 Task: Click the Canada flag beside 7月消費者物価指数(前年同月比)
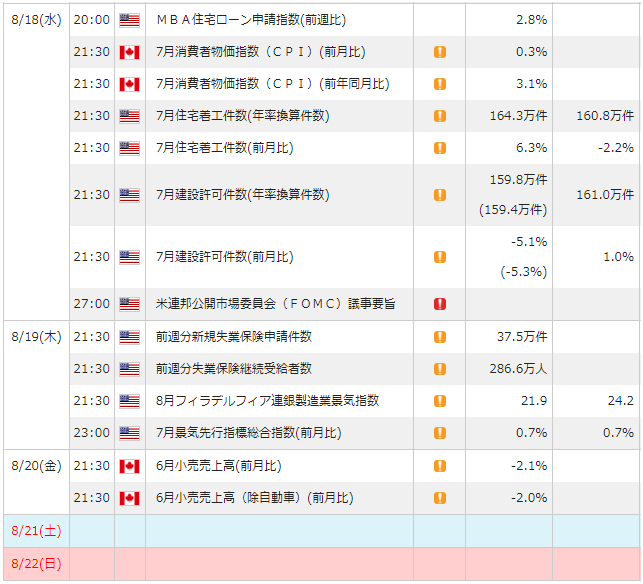[x=129, y=84]
